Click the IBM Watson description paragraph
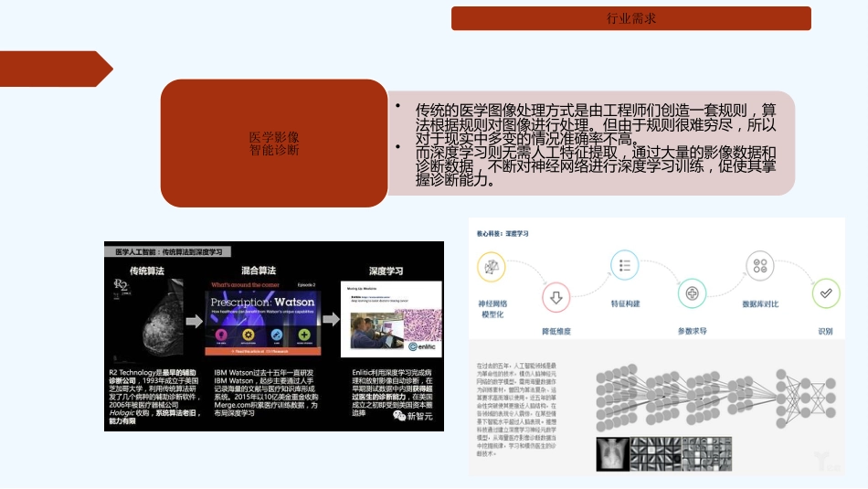The height and width of the screenshot is (489, 868). tap(266, 393)
